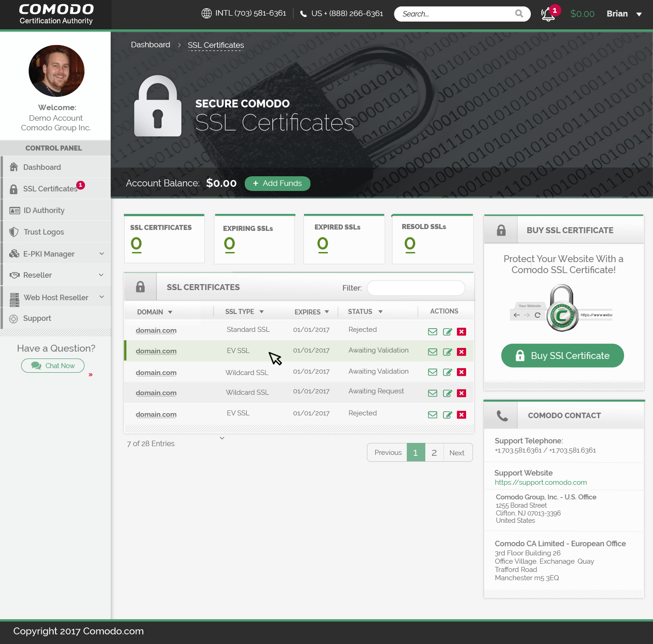Delete the Wildcard SSL Awaiting Request certificate
Screen dimensions: 653x644
coord(462,393)
